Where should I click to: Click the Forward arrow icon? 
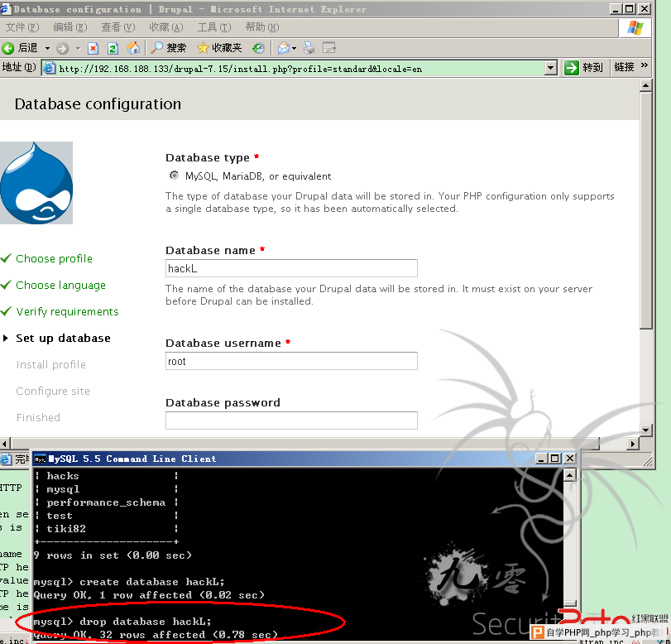point(63,48)
